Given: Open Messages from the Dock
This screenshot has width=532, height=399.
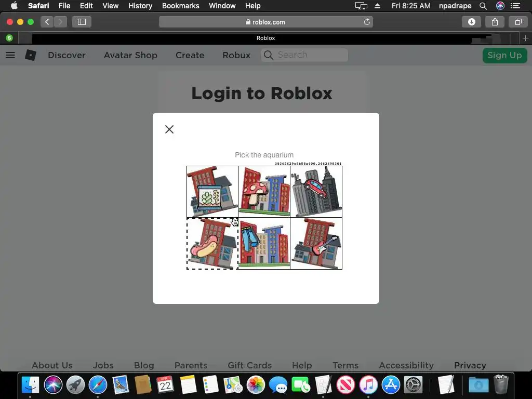Looking at the screenshot, I should [278, 385].
